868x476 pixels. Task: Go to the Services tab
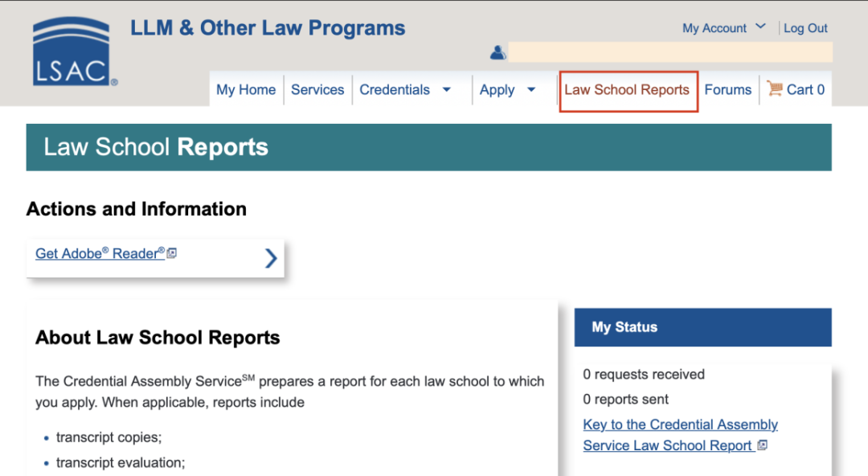317,90
